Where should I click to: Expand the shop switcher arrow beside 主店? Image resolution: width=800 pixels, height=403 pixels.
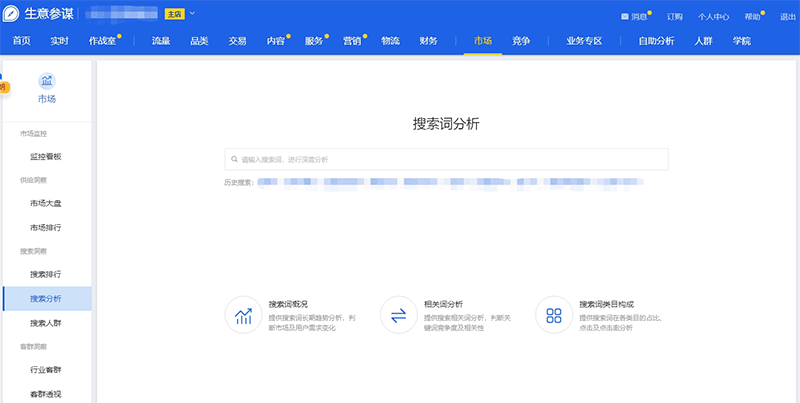pos(192,14)
